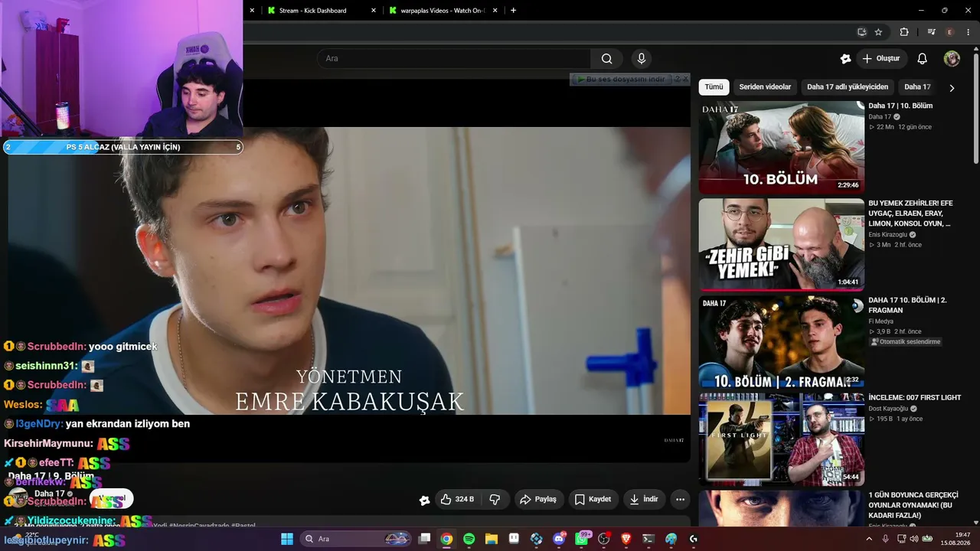Click the İndir download button
This screenshot has height=551, width=980.
pos(644,500)
